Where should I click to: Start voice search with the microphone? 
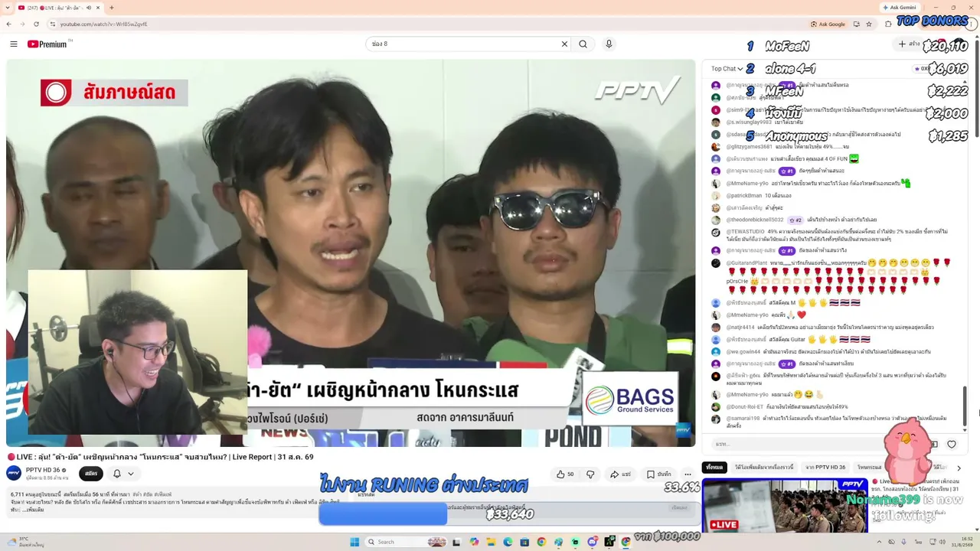pyautogui.click(x=609, y=44)
